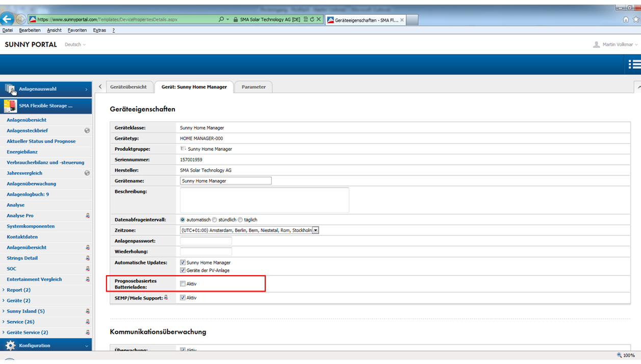Uncheck Sunny Home Manager automatic updates
Viewport: 641px width, 364px height.
click(183, 263)
